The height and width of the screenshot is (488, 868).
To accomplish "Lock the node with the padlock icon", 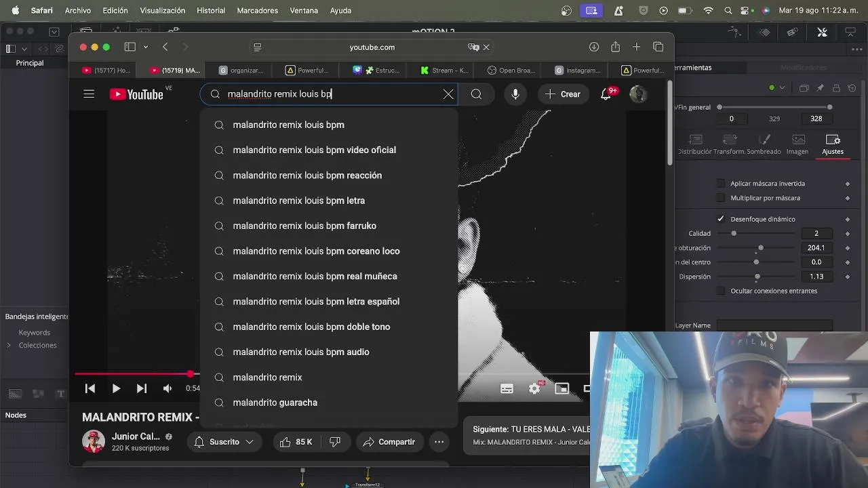I will pos(836,88).
